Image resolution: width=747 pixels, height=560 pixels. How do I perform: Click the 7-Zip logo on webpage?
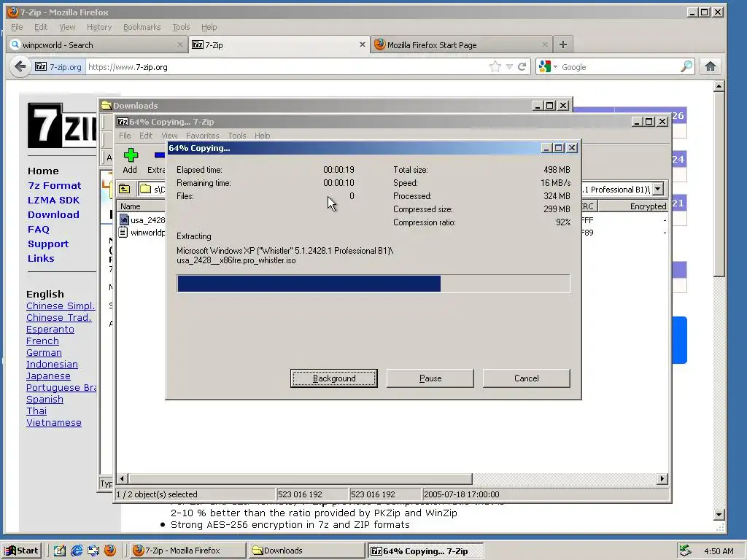pos(62,125)
